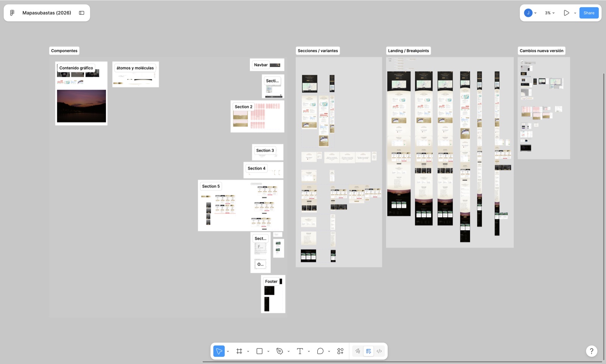This screenshot has width=606, height=364.
Task: Select the Text tool
Action: tap(300, 351)
